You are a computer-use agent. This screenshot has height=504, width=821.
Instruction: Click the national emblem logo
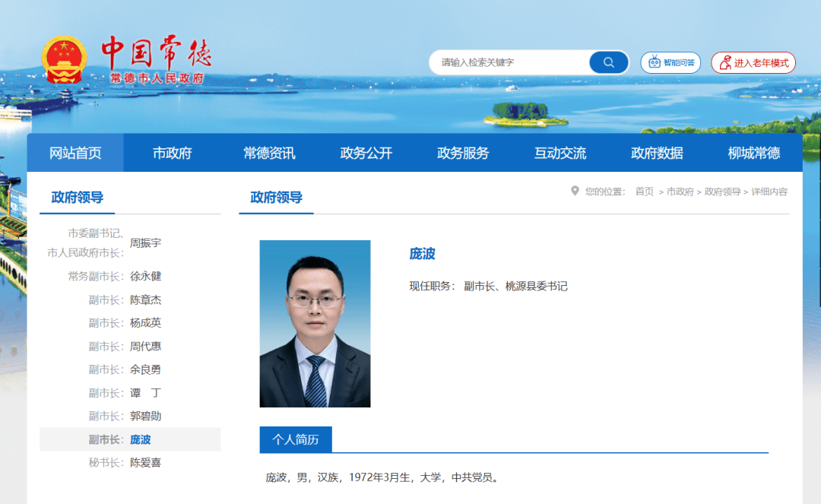click(64, 59)
